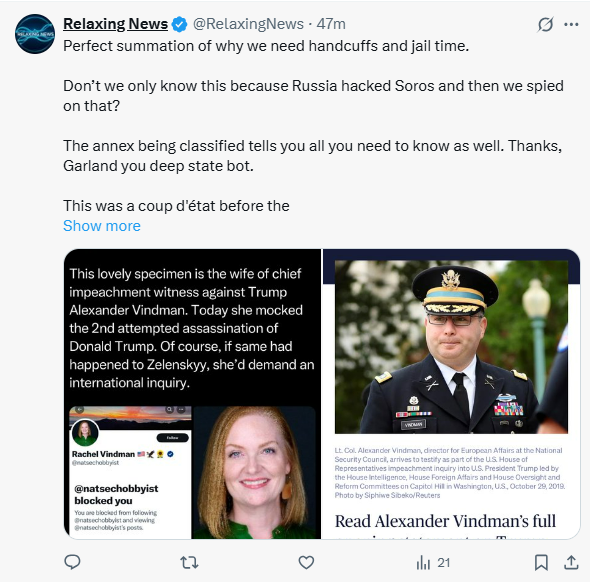This screenshot has width=590, height=582.
Task: Open the right image of uniformed officer
Action: pos(451,394)
